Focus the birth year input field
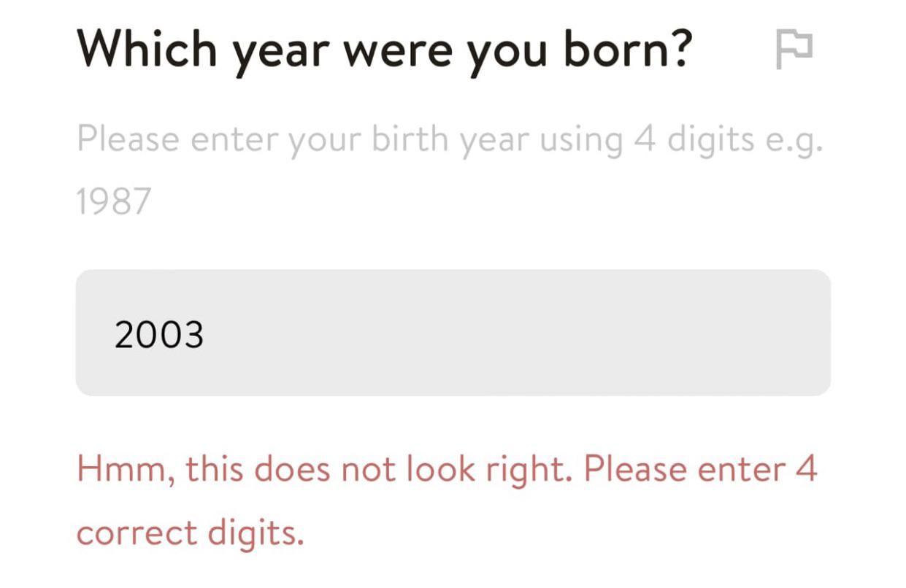 [453, 333]
